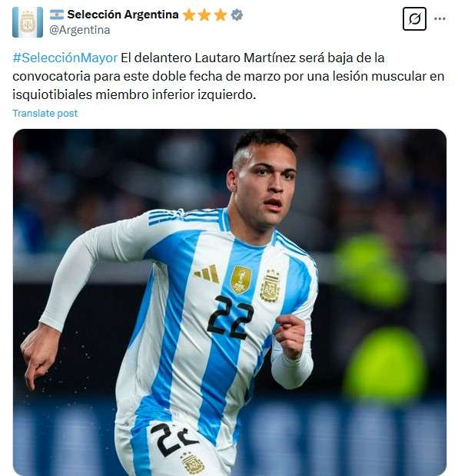Click the Grok explain-post icon
Screen dimensions: 458x476
pos(414,19)
